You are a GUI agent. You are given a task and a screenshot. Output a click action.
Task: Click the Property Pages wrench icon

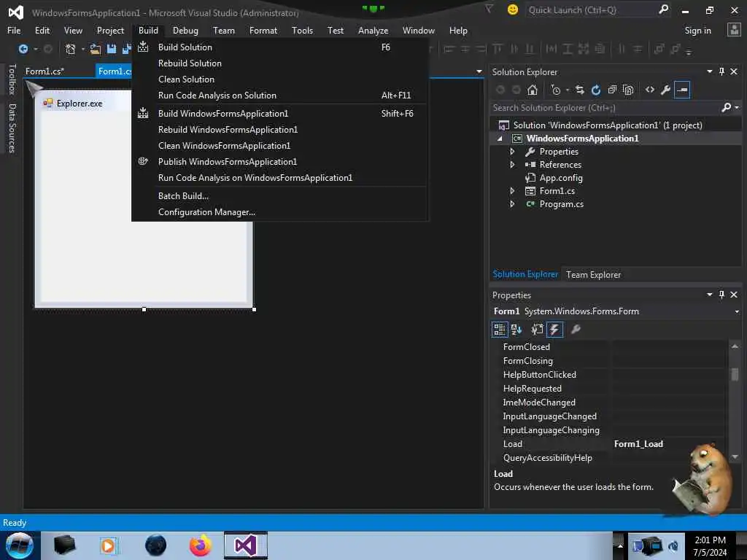click(x=576, y=329)
